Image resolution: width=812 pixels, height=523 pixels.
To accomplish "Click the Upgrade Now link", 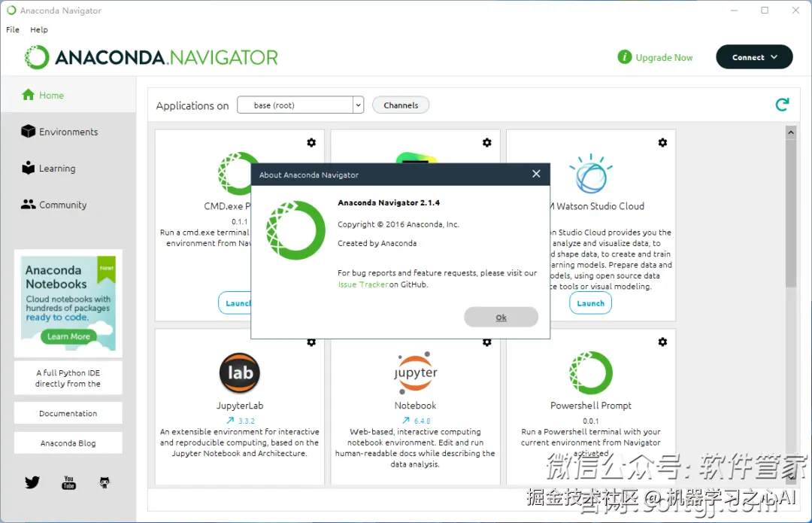I will click(x=664, y=57).
